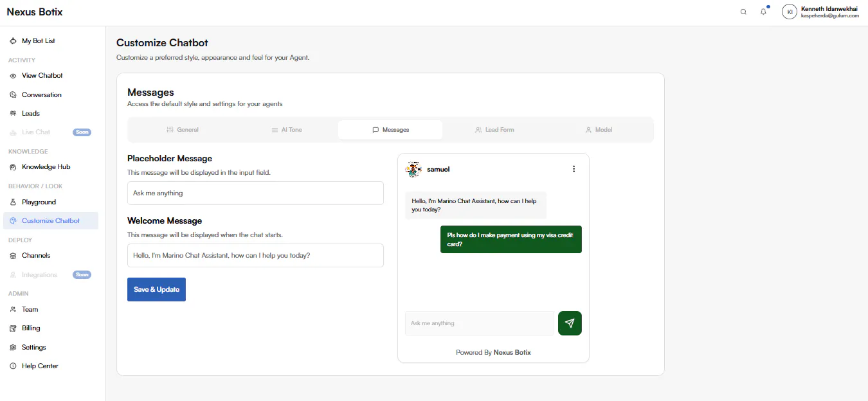Click the person icon on Model tab
Screen dimensions: 868x401
pos(588,130)
